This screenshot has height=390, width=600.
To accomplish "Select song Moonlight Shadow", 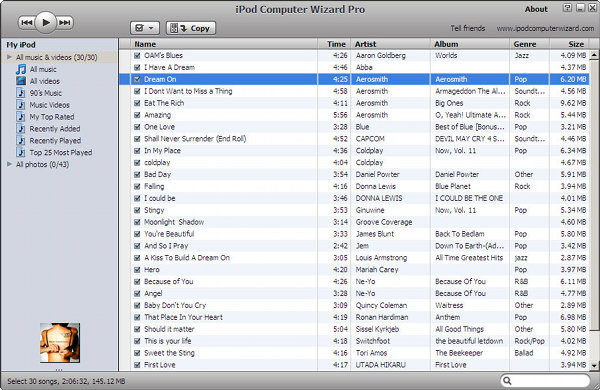I will tap(174, 222).
